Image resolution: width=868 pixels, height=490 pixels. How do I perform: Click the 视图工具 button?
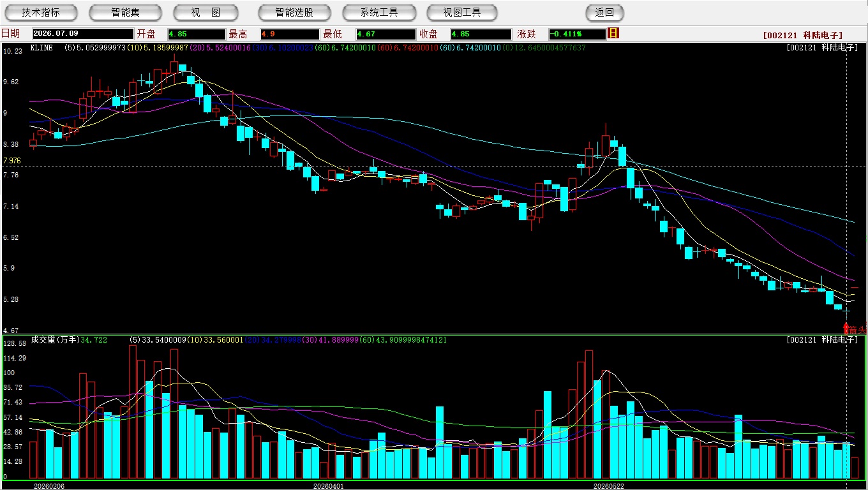point(463,13)
